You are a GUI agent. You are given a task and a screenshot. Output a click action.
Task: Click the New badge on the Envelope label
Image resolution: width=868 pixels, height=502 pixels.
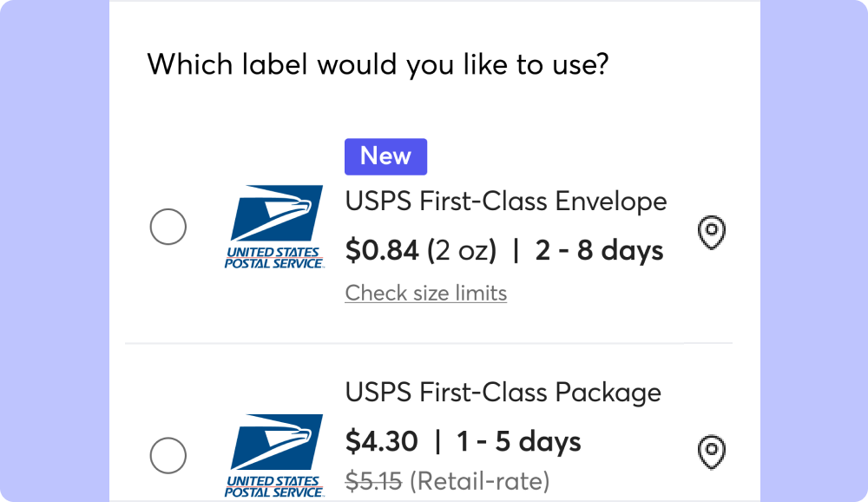pos(385,156)
